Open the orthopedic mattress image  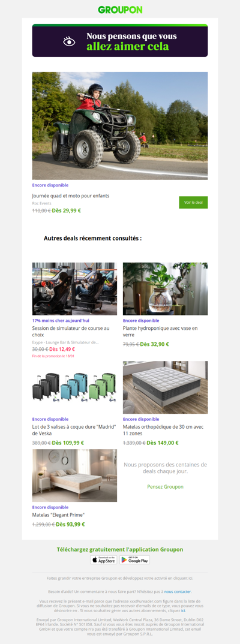(x=165, y=387)
